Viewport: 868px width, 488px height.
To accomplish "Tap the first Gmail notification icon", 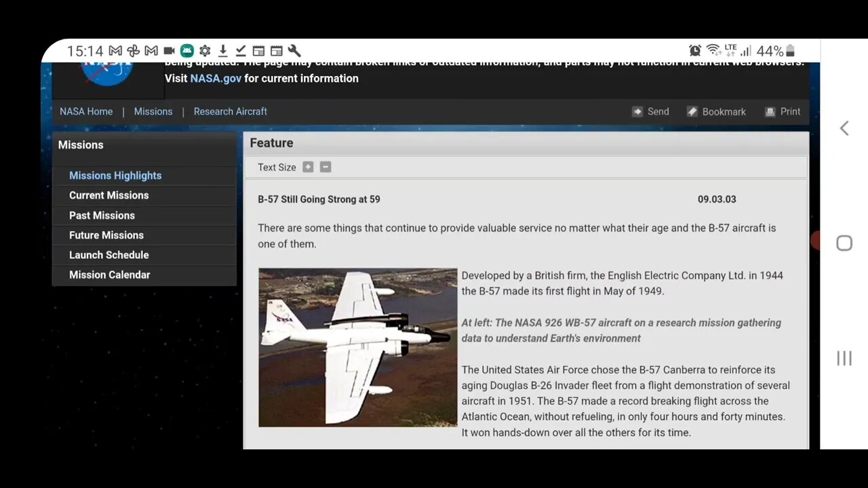I will (x=115, y=51).
